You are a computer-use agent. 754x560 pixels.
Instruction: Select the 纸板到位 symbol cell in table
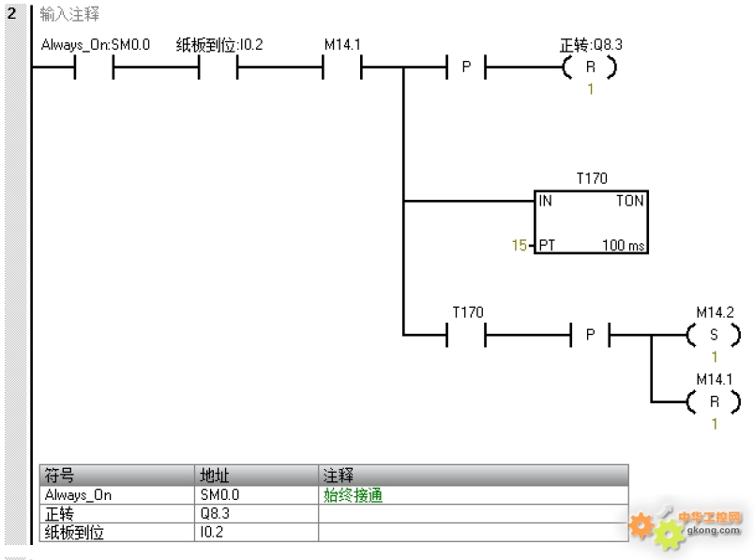(117, 533)
